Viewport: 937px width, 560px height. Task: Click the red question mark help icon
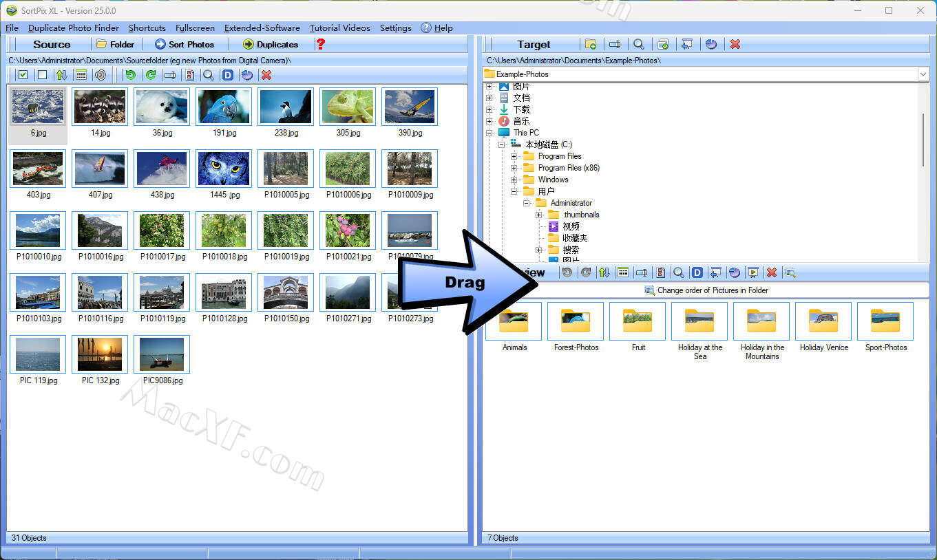[320, 44]
